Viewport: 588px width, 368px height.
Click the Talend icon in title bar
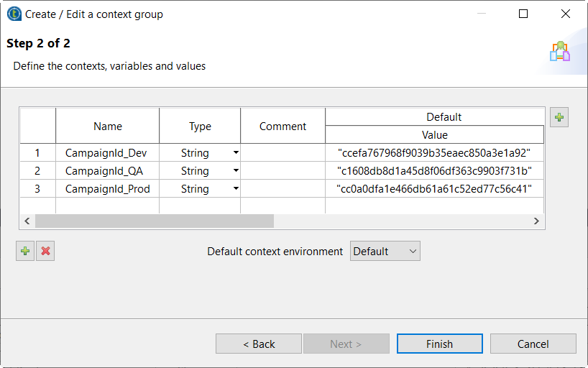13,14
